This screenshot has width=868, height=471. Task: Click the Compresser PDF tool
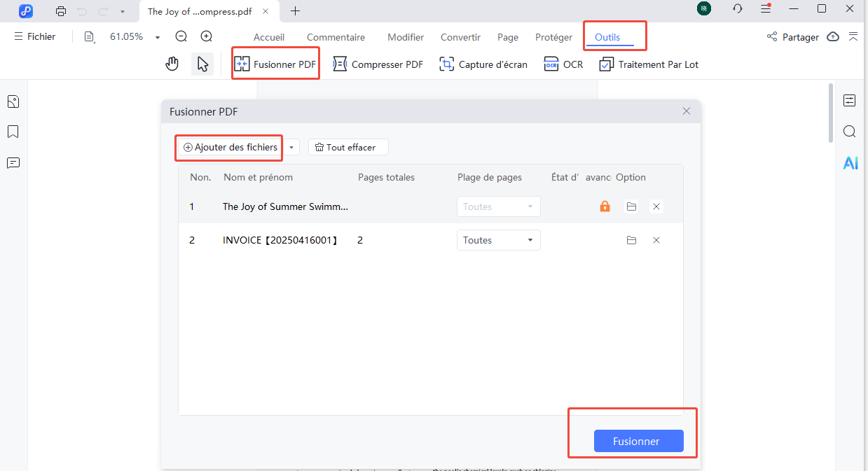[378, 64]
